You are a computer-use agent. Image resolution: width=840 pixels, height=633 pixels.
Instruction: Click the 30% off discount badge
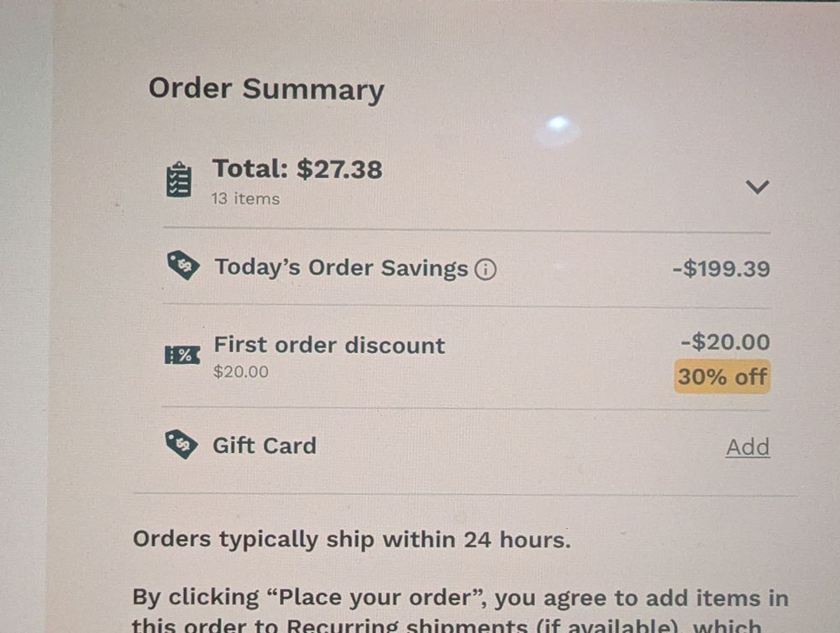[722, 377]
